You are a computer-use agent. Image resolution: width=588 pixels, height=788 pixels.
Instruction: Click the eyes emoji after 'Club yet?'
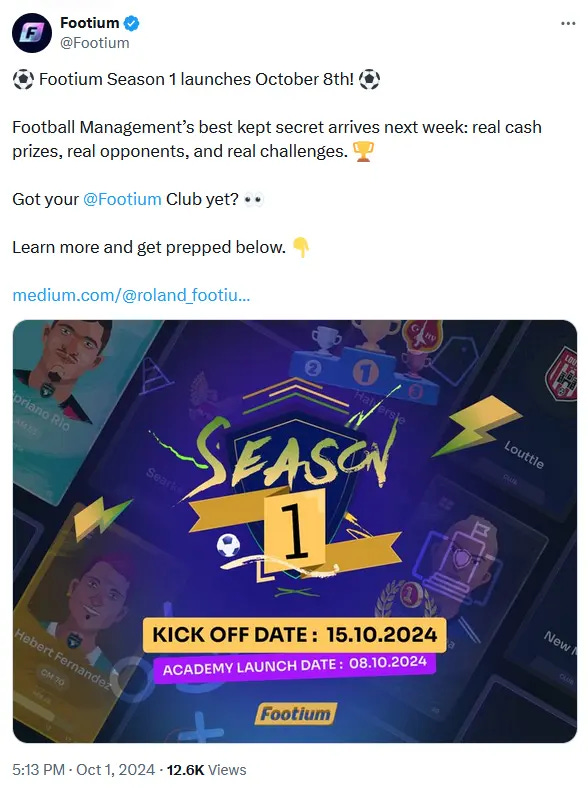pos(253,200)
